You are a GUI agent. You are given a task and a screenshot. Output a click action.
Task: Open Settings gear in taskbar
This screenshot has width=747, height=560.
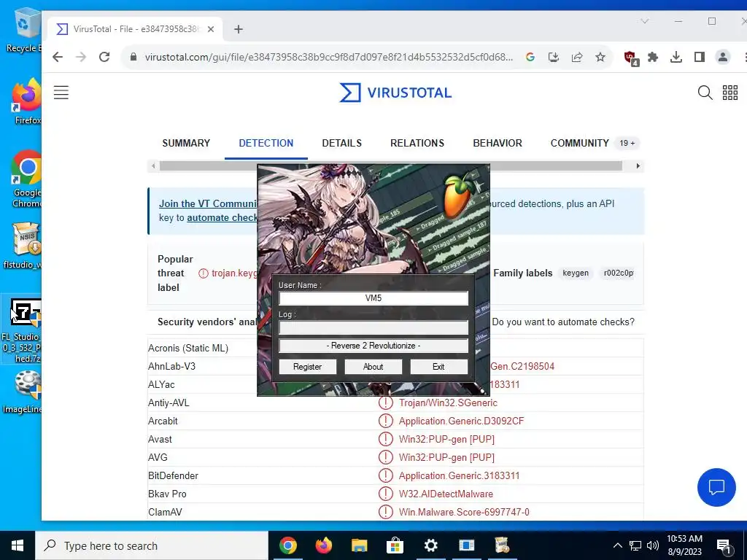pyautogui.click(x=430, y=545)
